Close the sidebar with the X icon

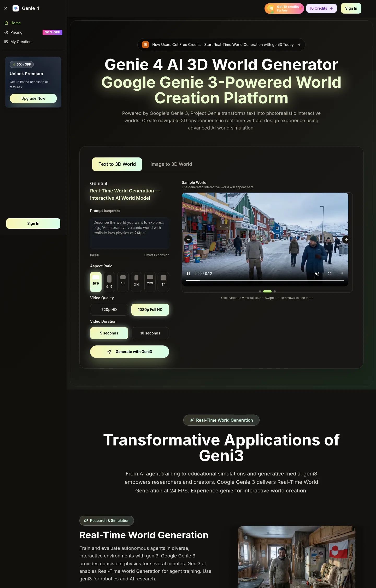click(6, 8)
